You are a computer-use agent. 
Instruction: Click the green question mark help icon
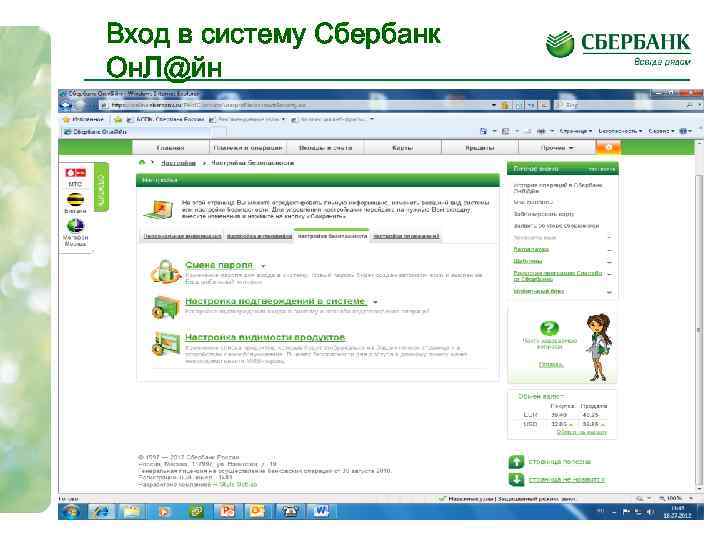pyautogui.click(x=549, y=328)
